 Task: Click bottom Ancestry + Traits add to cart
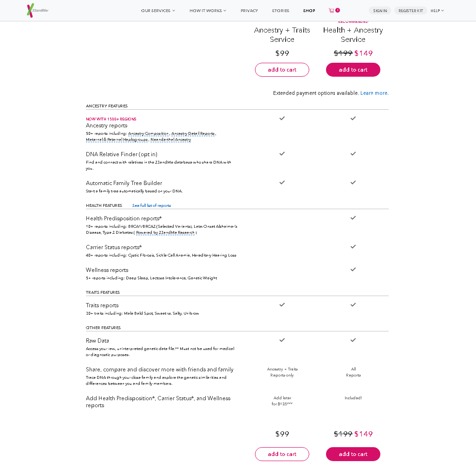coord(282,454)
